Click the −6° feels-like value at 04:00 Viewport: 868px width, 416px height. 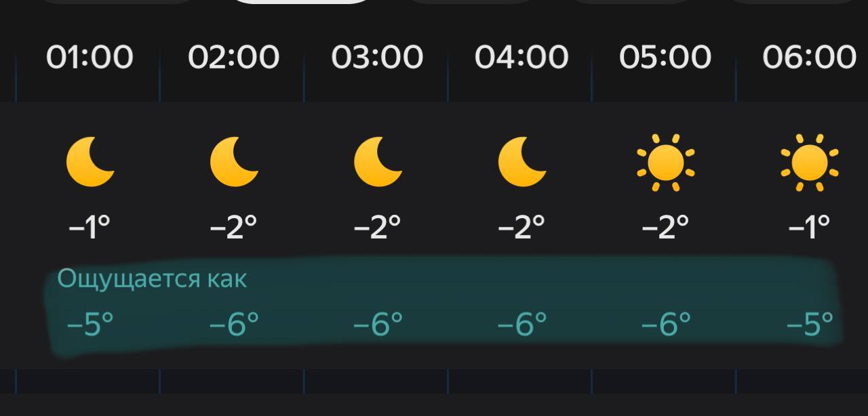[x=521, y=325]
